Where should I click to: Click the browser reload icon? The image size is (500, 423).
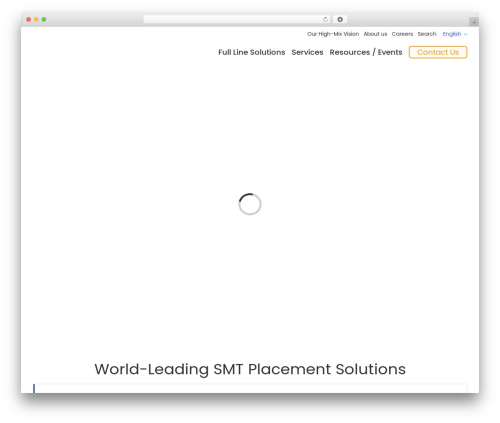coord(325,20)
